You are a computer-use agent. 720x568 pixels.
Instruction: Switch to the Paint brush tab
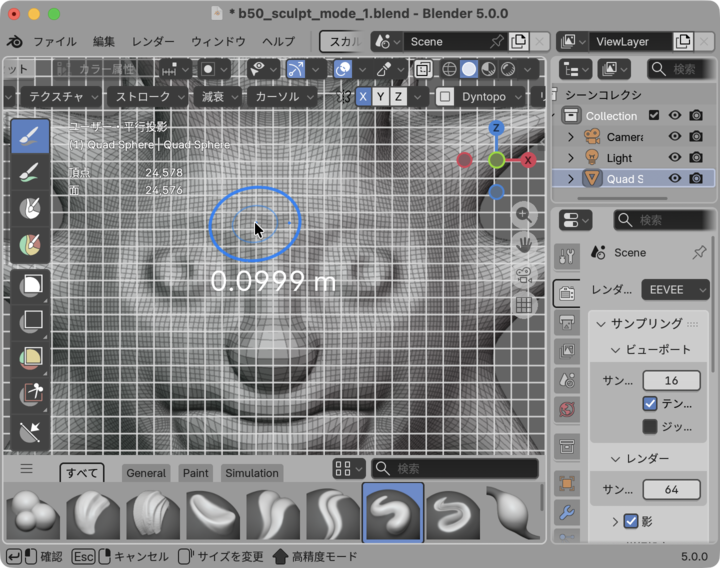click(196, 473)
